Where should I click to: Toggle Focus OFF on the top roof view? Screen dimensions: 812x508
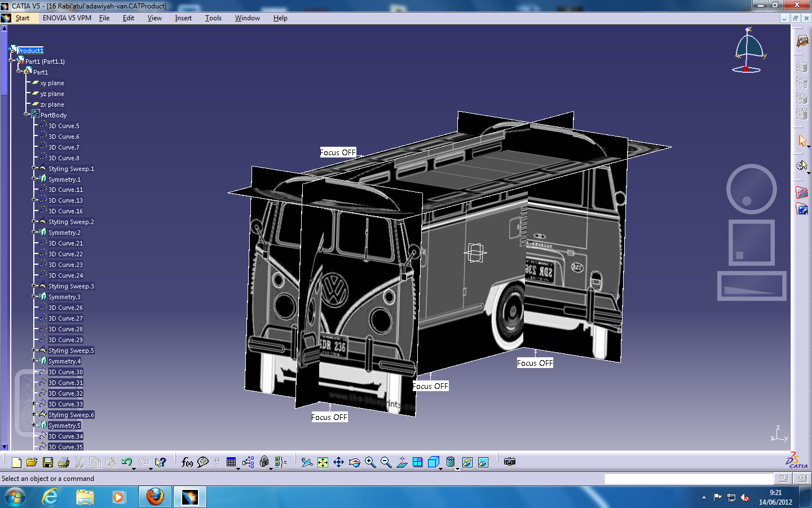pos(338,152)
